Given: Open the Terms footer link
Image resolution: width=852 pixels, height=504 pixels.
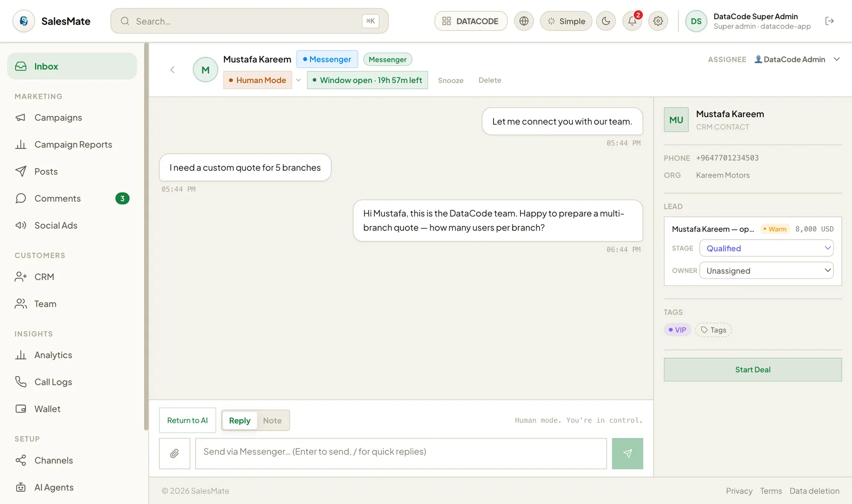Looking at the screenshot, I should [x=771, y=491].
